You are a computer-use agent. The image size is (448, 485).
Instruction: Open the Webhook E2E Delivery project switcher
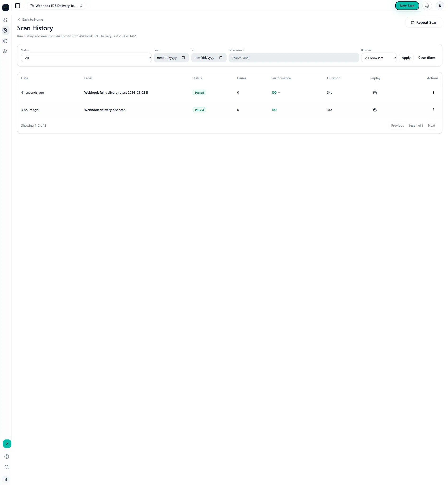pos(56,6)
